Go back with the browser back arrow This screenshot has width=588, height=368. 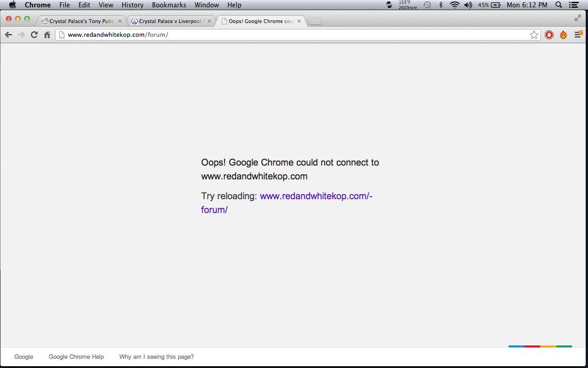coord(8,35)
